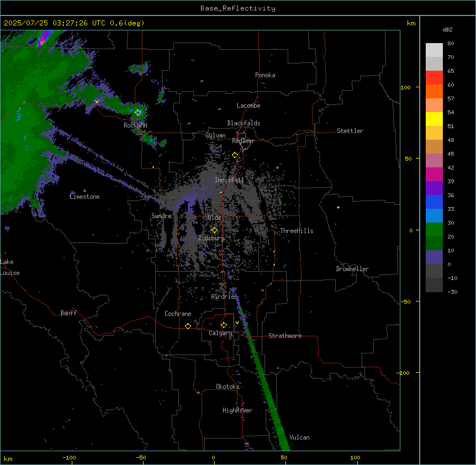Screen dimensions: 476x465
Task: Click the Didsbury label
Action: [x=211, y=238]
